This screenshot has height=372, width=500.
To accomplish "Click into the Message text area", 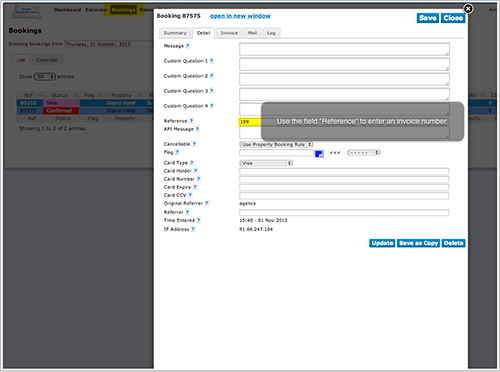I will (x=344, y=49).
